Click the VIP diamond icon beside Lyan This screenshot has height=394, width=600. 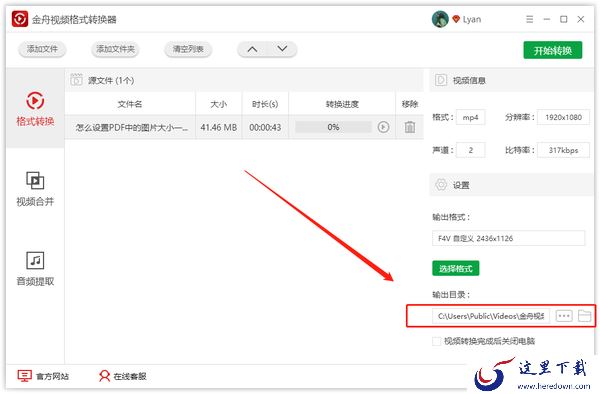pos(456,19)
